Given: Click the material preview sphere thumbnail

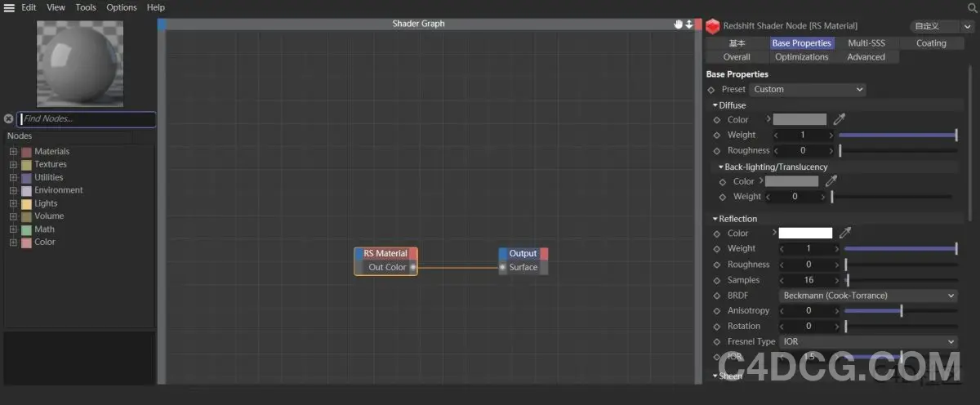Looking at the screenshot, I should (80, 64).
